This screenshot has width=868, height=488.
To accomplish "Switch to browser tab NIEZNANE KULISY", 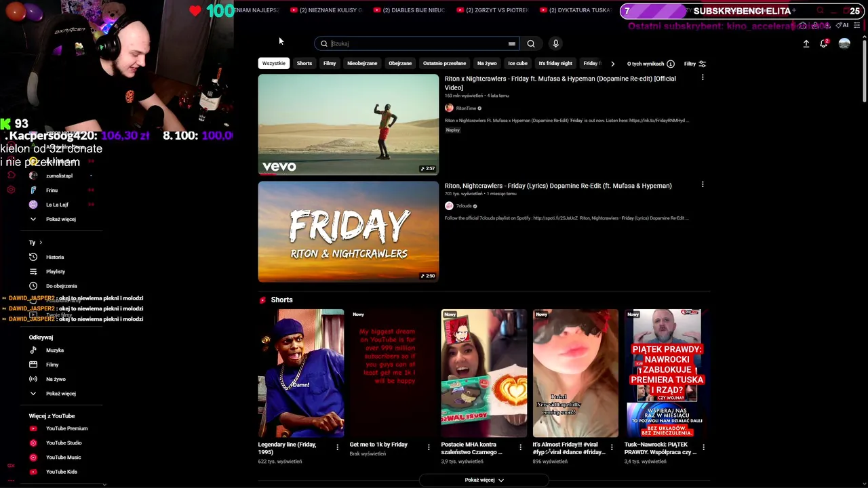I will 325,10.
